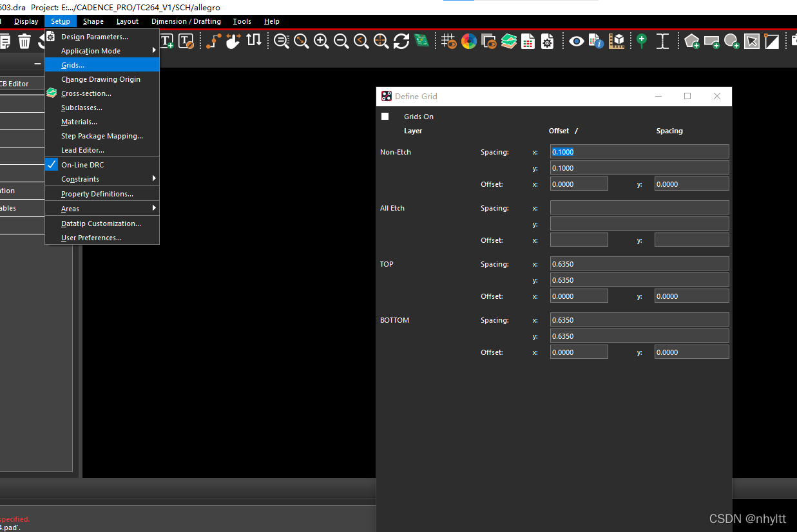Select Design Parameters from Setup menu
Screen dimensions: 797x532
point(94,37)
